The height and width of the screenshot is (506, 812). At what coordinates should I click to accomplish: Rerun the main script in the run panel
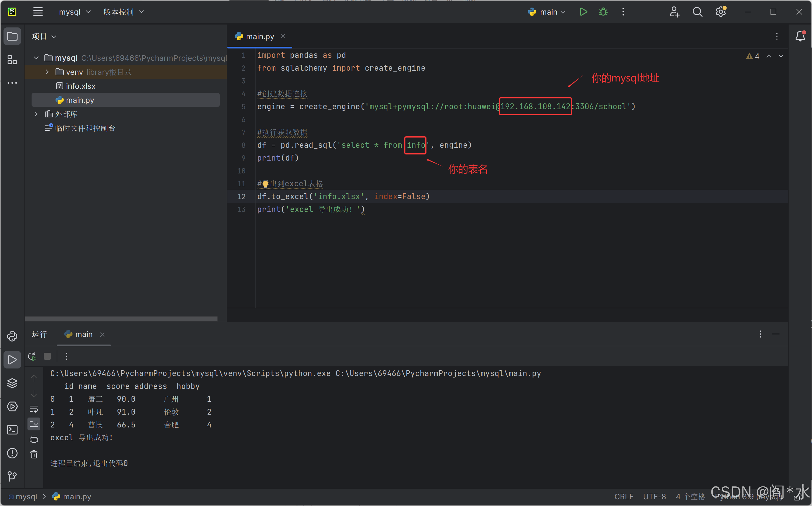point(32,357)
